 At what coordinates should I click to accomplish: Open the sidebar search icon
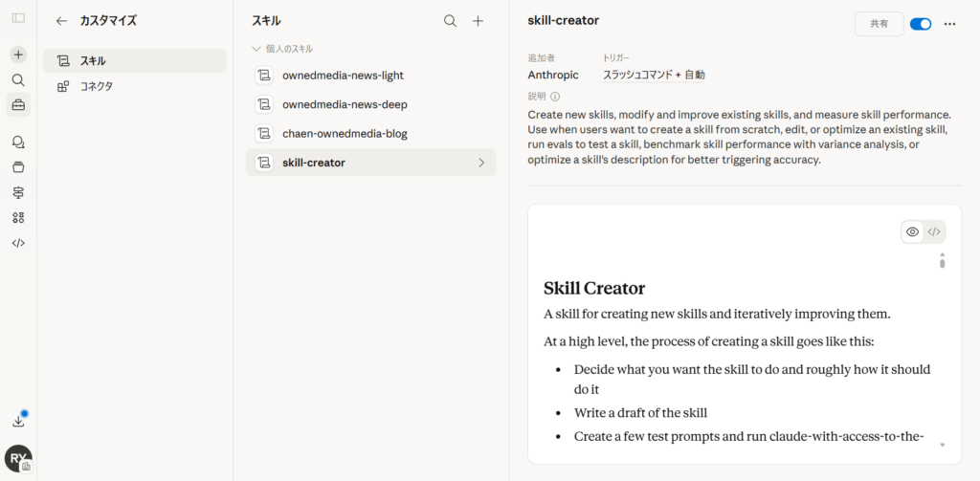click(x=18, y=80)
